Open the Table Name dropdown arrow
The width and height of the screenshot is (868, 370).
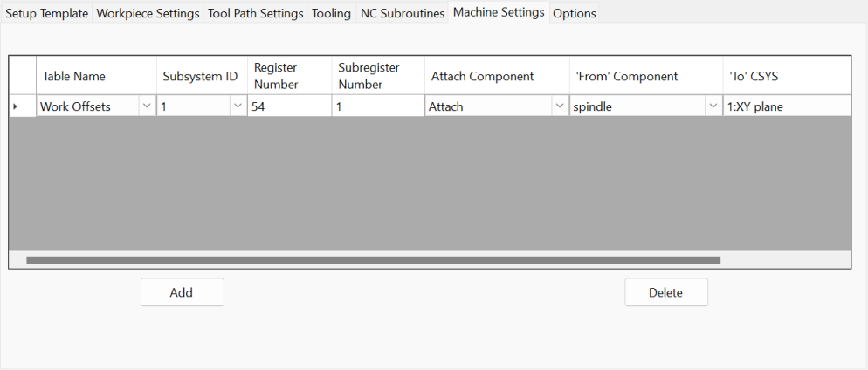pyautogui.click(x=147, y=106)
